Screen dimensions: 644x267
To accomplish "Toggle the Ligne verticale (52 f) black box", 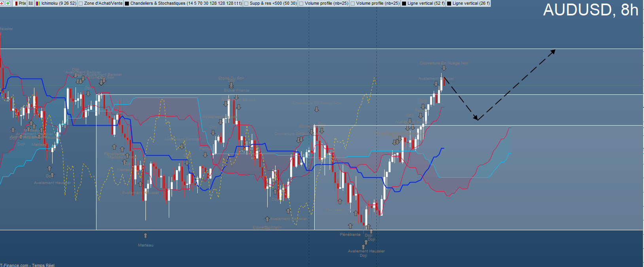I will 404,4.
